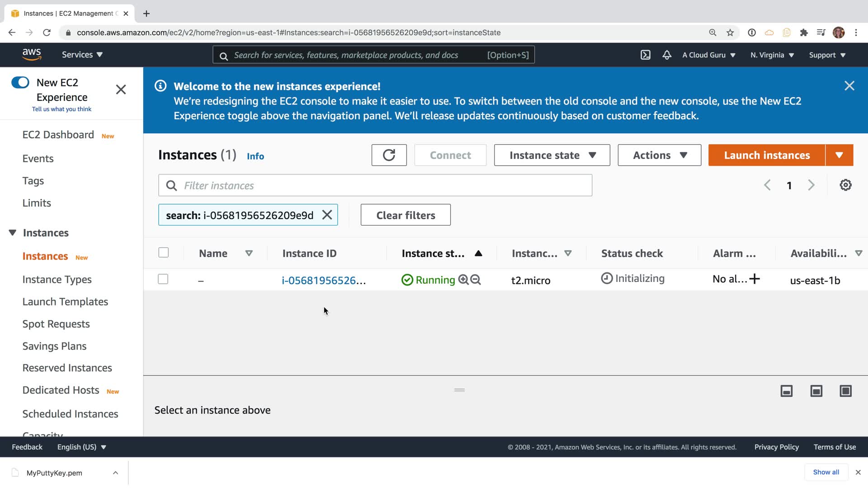Click the refresh instances icon button

tap(389, 155)
